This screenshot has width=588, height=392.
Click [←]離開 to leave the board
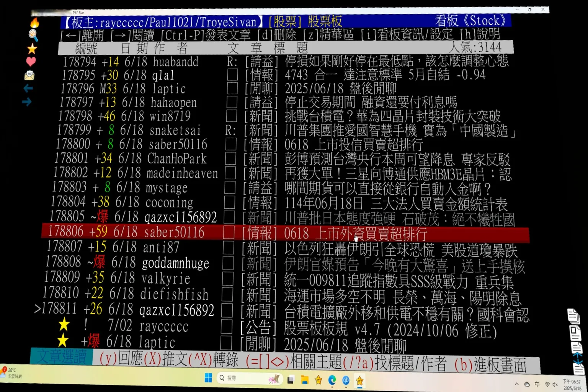pos(82,35)
